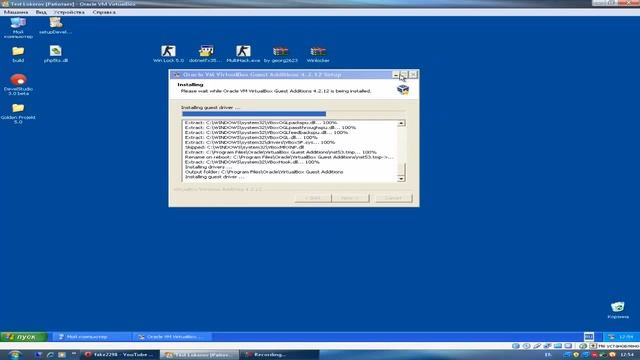Open the Машина menu
The height and width of the screenshot is (360, 640).
coord(16,12)
